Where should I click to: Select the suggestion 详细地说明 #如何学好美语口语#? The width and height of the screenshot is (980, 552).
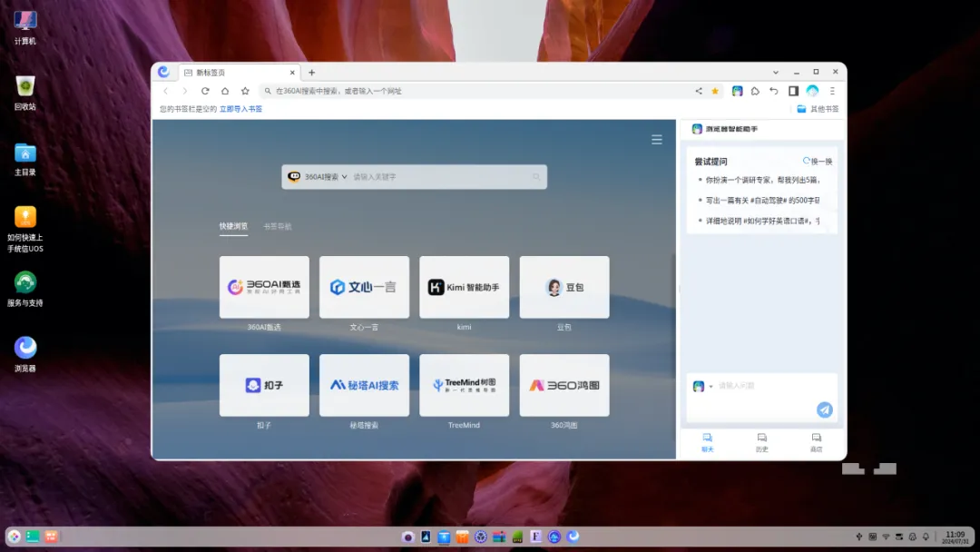click(762, 222)
